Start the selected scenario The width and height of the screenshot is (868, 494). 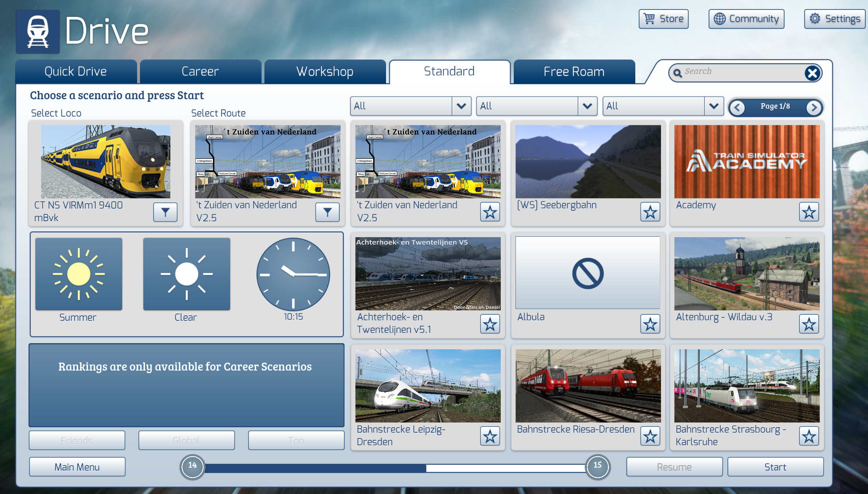point(776,467)
